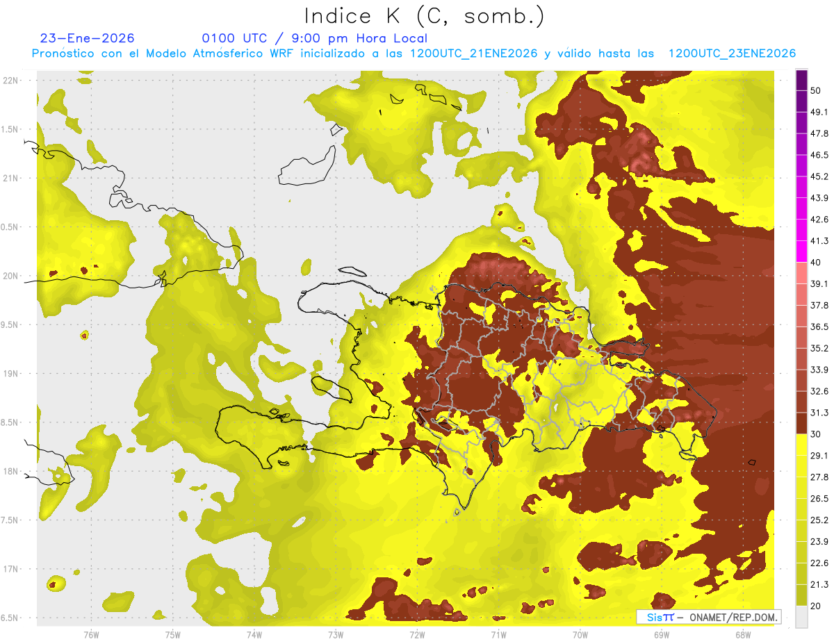This screenshot has height=644, width=834.
Task: Click the magenta colorbar segment between 40 and 41.3
Action: pyautogui.click(x=801, y=251)
